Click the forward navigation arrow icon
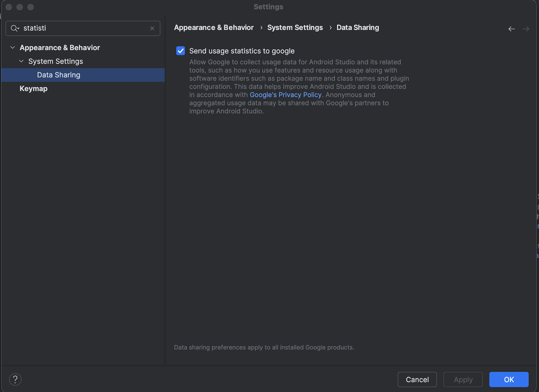The image size is (539, 392). click(x=526, y=29)
